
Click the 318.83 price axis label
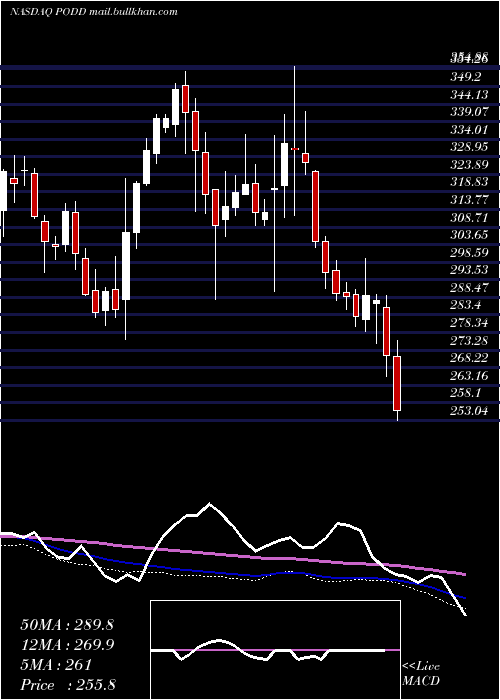(469, 183)
